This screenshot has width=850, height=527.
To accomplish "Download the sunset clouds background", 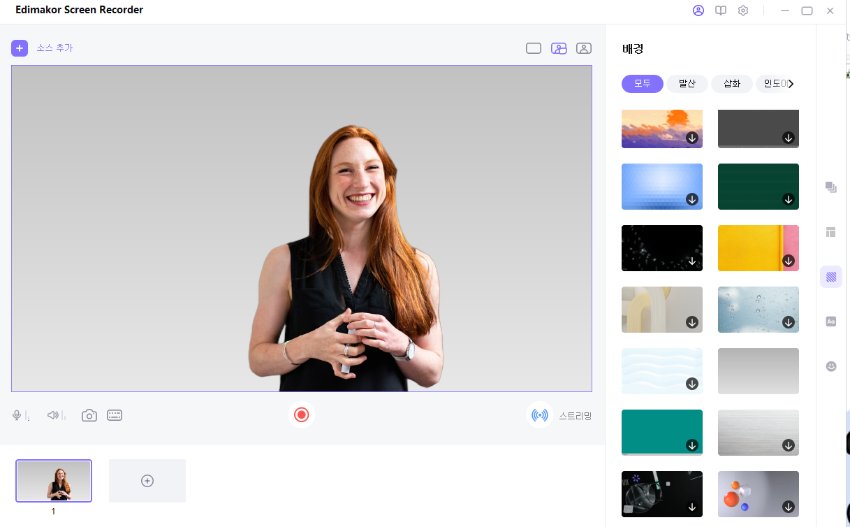I will click(x=691, y=138).
